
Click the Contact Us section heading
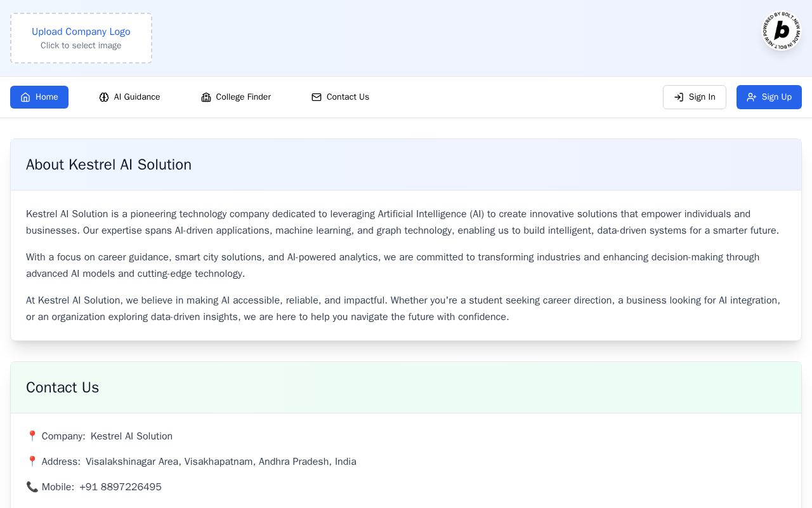(x=62, y=387)
